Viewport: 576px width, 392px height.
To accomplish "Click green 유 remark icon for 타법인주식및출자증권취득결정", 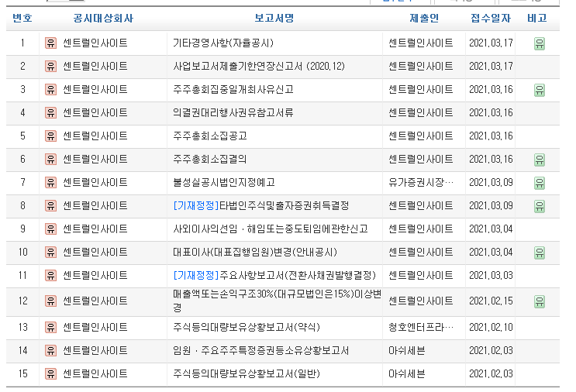I will [540, 206].
